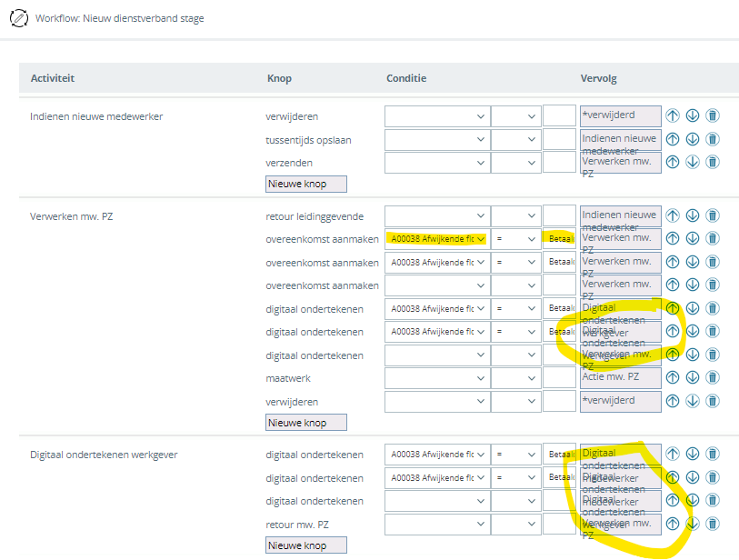
Task: Delete the verwijderen row under Indienen nieuwe medewerker
Action: click(713, 115)
